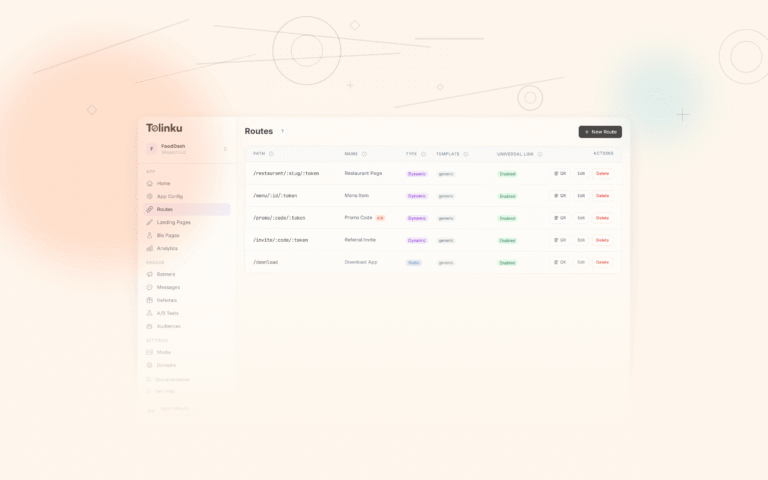The image size is (768, 480).
Task: Open the Documentation link
Action: (168, 380)
